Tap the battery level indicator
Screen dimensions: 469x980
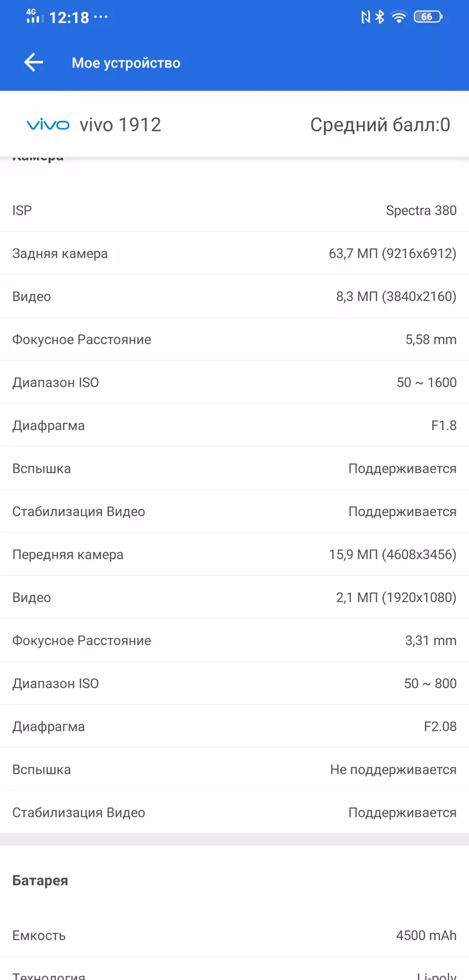pos(428,17)
